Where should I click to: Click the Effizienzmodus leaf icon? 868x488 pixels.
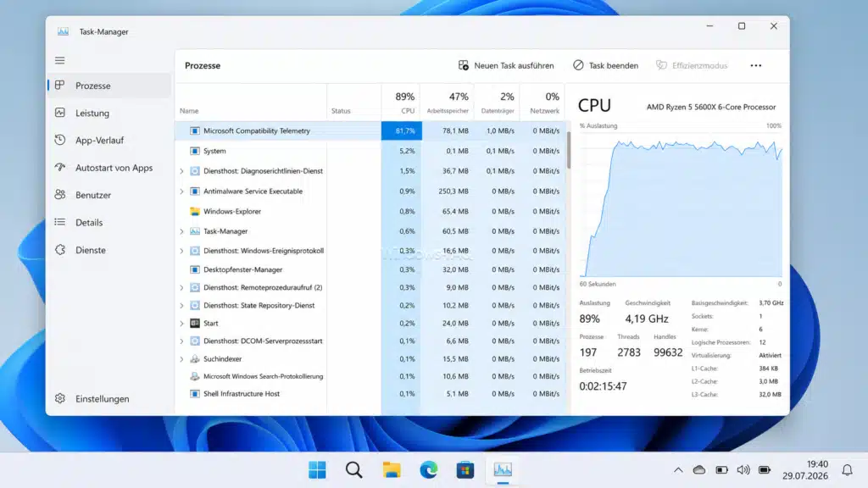(661, 65)
